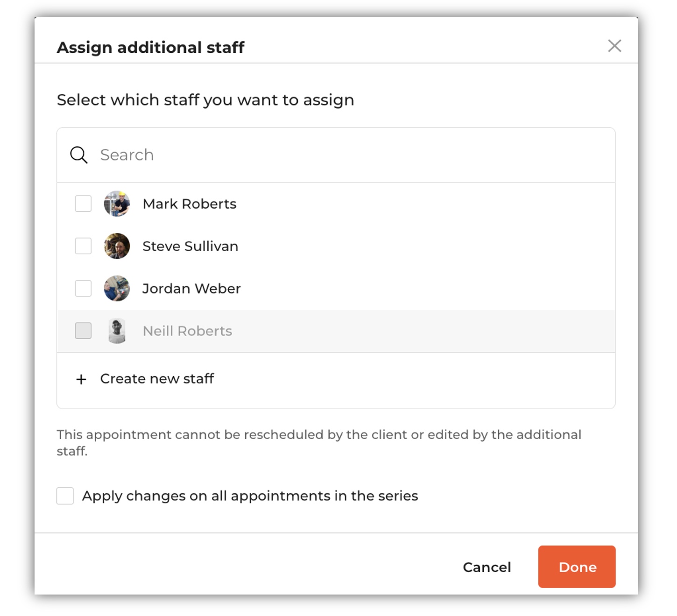Screen dimensions: 677x616
Task: Click Neill Roberts' grayed-out avatar
Action: click(117, 331)
